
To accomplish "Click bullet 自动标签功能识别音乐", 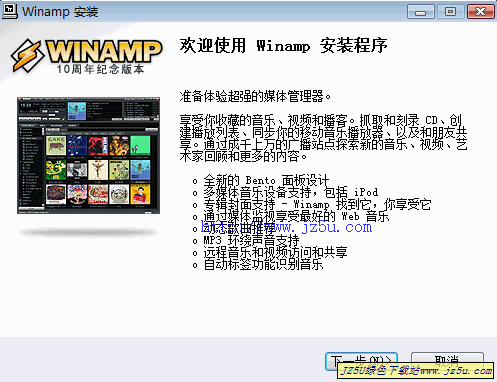I will [263, 264].
